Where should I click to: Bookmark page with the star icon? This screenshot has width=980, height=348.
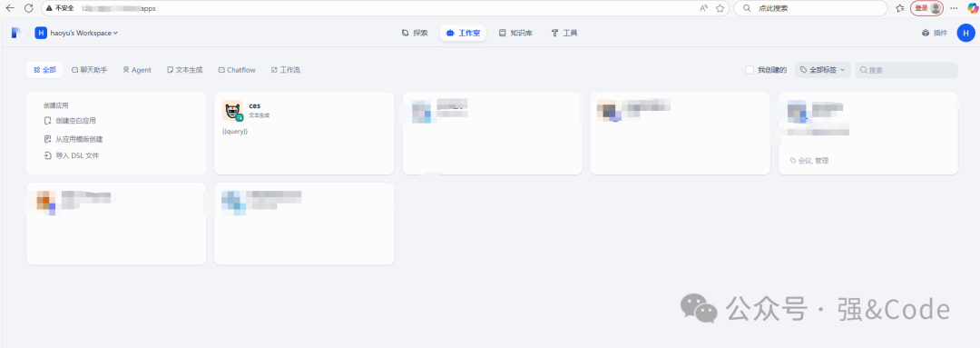tap(720, 8)
